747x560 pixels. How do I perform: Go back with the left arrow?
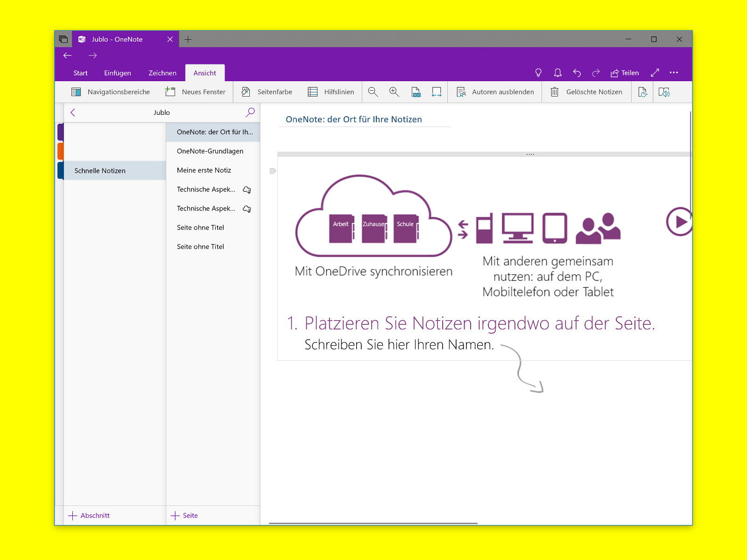click(68, 56)
